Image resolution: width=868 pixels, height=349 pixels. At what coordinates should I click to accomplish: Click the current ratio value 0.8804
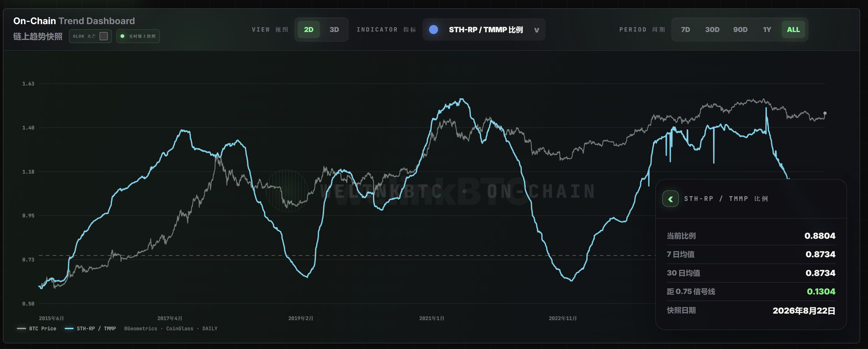pos(820,236)
